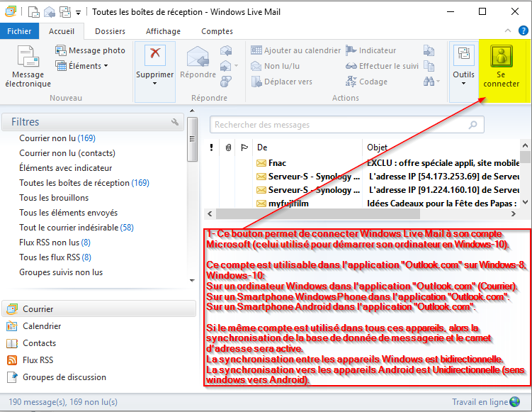The width and height of the screenshot is (532, 412).
Task: Click the Se connecter button
Action: [x=502, y=67]
